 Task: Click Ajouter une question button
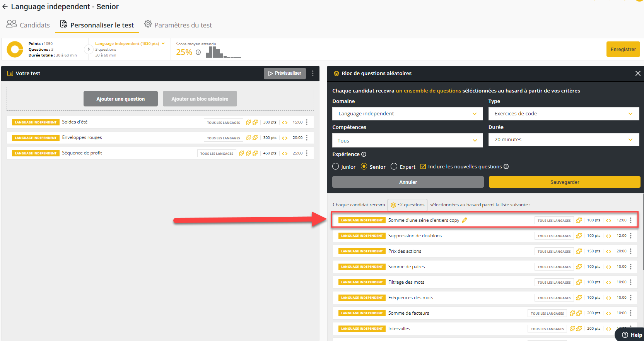(121, 99)
